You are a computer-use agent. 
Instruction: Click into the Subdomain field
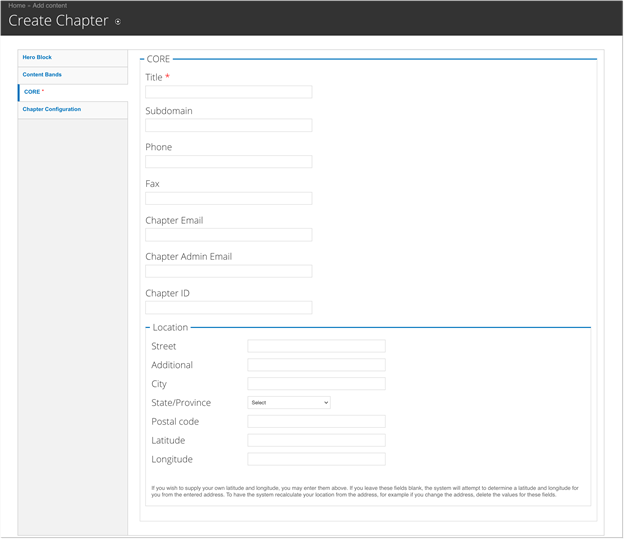228,126
